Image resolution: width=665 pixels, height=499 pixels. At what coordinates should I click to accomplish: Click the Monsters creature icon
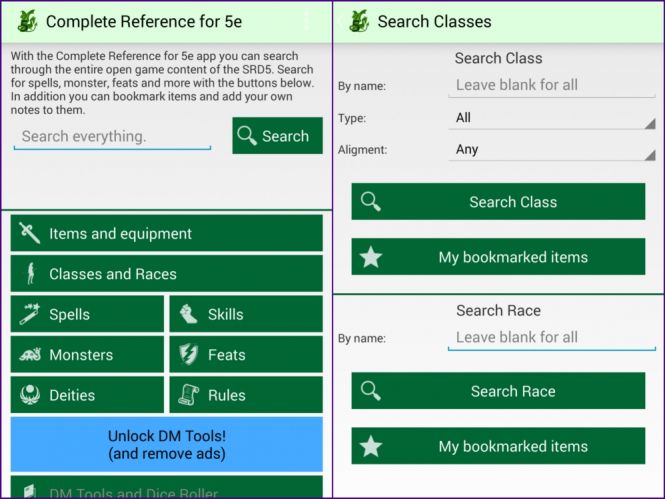click(30, 354)
